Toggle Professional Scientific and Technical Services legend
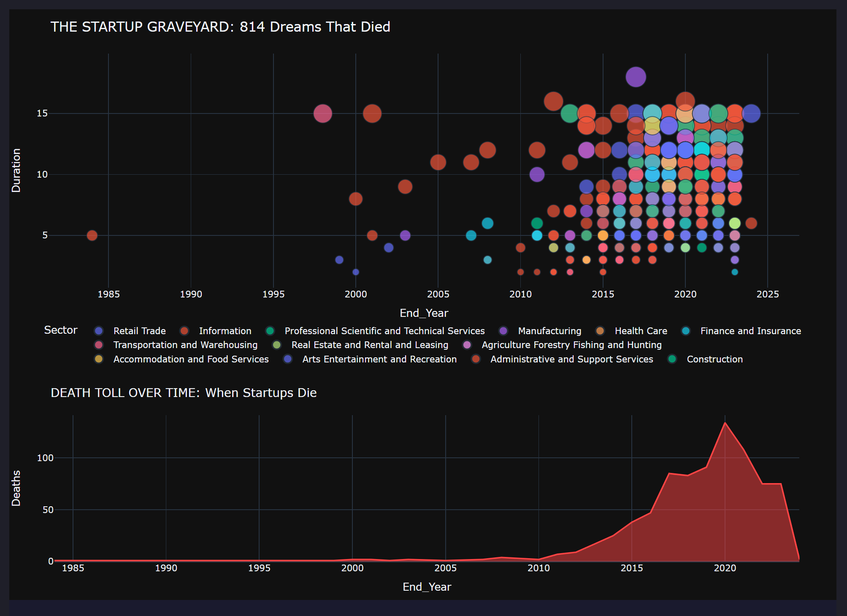The image size is (847, 616). coord(384,331)
